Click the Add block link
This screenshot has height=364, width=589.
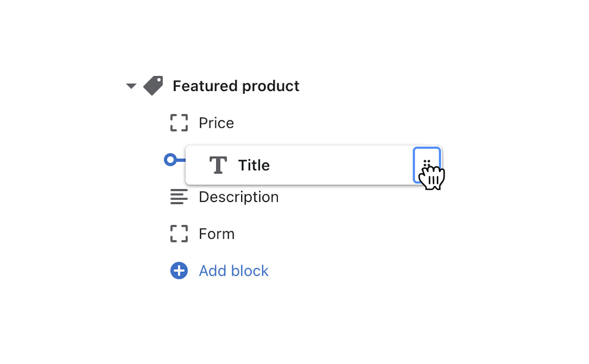point(234,270)
